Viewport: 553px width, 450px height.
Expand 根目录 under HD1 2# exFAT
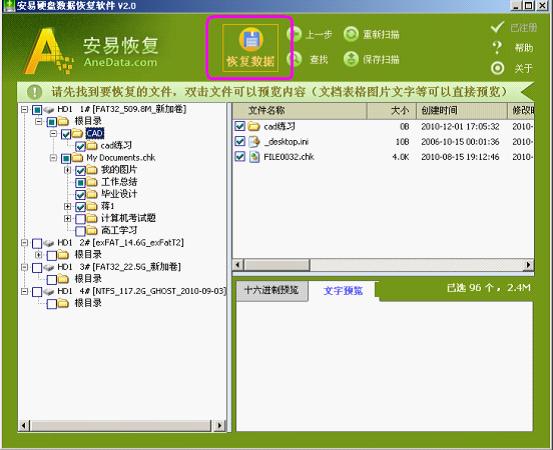[x=39, y=255]
